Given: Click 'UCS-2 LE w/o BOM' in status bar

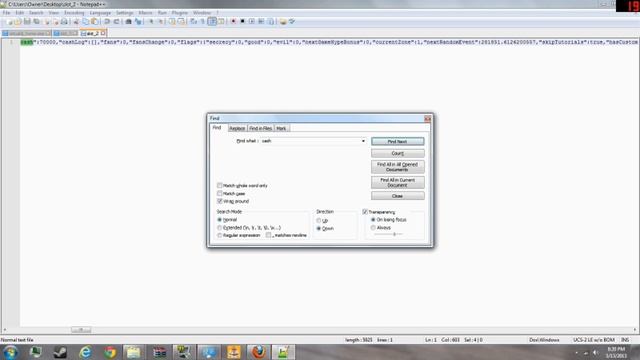Looking at the screenshot, I should click(593, 340).
